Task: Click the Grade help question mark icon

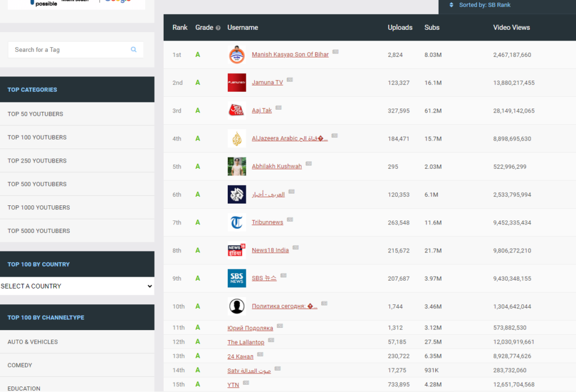Action: tap(218, 28)
